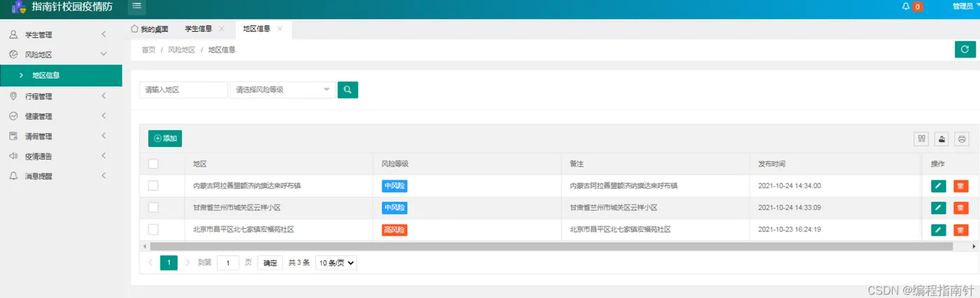Click the 高风险 tag
980x298 pixels.
point(394,229)
